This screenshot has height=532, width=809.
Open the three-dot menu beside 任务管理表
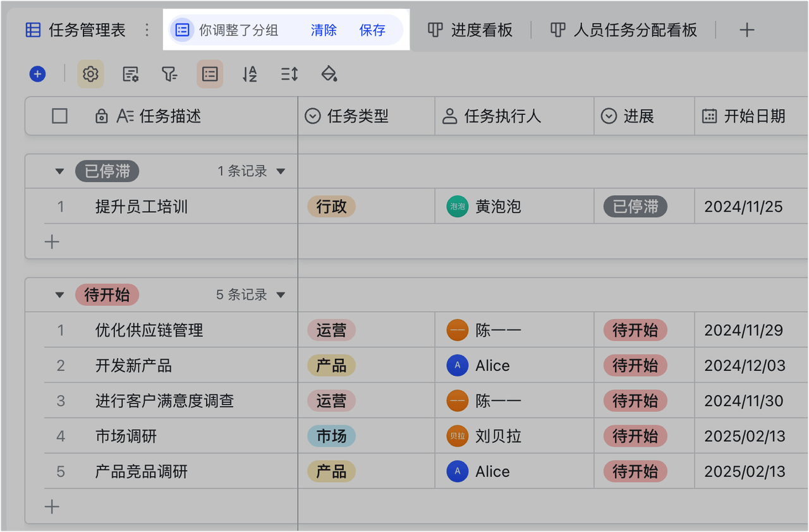pyautogui.click(x=147, y=30)
